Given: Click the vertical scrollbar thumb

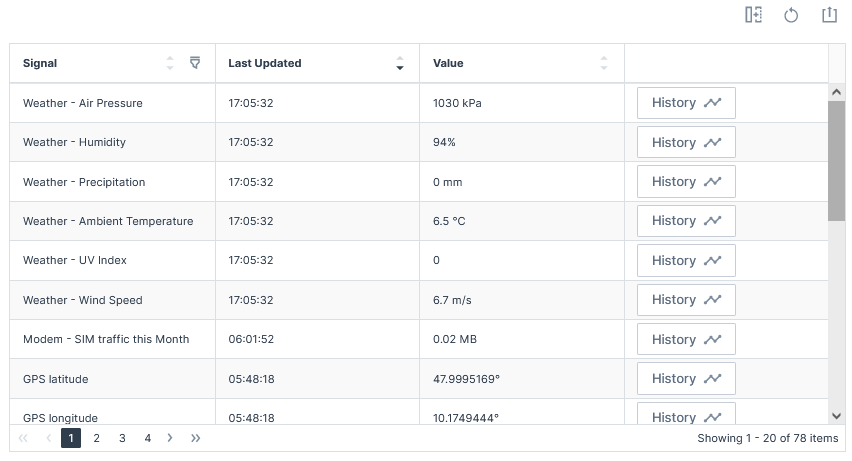Looking at the screenshot, I should [x=837, y=160].
